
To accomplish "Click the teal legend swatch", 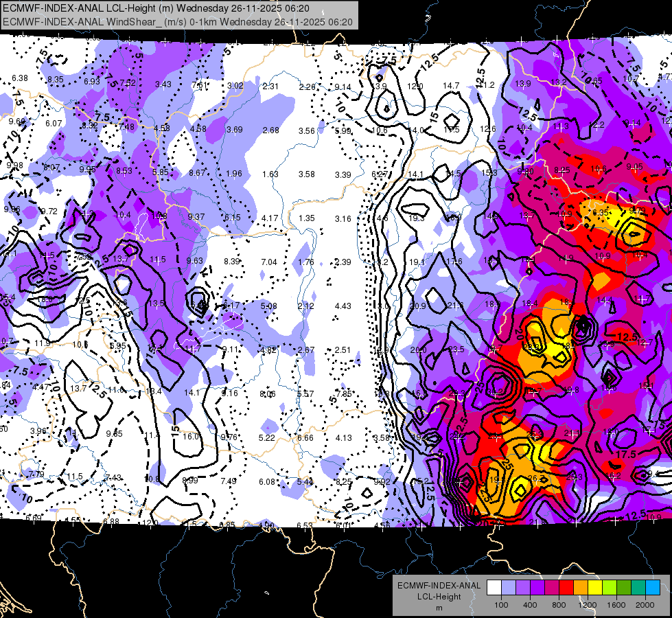I will click(638, 588).
